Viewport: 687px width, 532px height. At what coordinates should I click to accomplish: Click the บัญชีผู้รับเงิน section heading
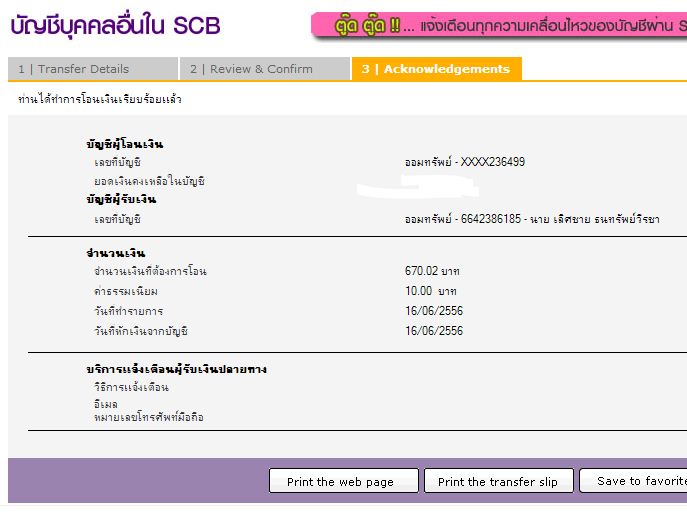(x=121, y=199)
